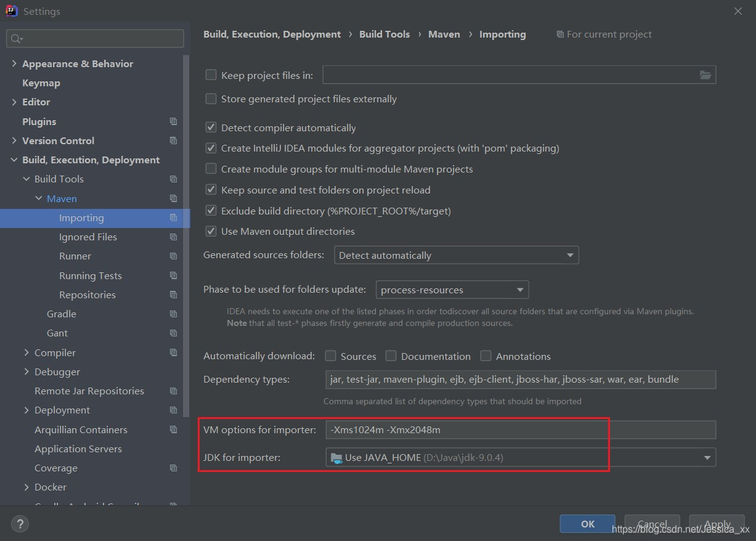Click the project-level icon beside Repositories
This screenshot has height=541, width=756.
(173, 295)
